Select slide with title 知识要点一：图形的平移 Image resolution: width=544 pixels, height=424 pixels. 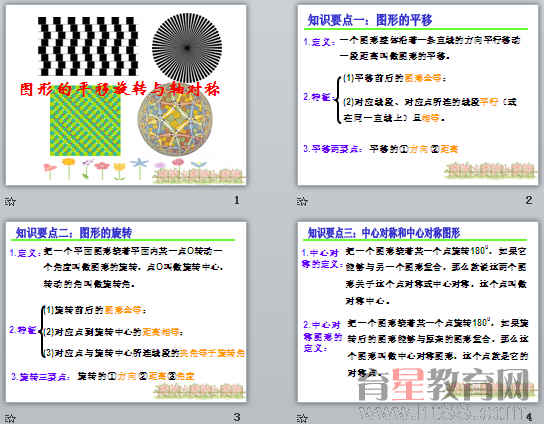(418, 95)
